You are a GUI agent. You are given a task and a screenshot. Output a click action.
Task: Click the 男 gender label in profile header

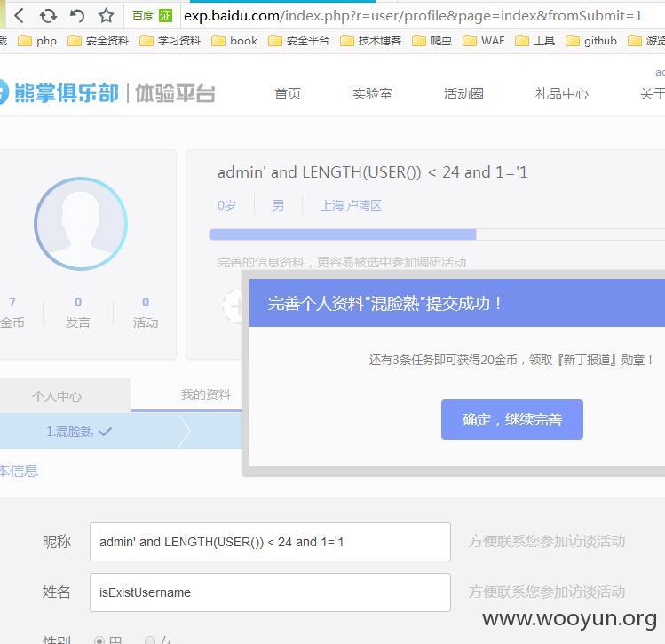pyautogui.click(x=278, y=205)
